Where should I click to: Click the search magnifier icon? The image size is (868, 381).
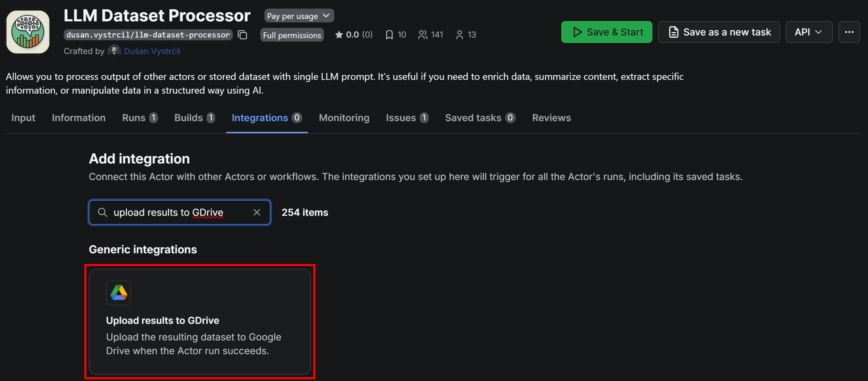click(x=102, y=212)
